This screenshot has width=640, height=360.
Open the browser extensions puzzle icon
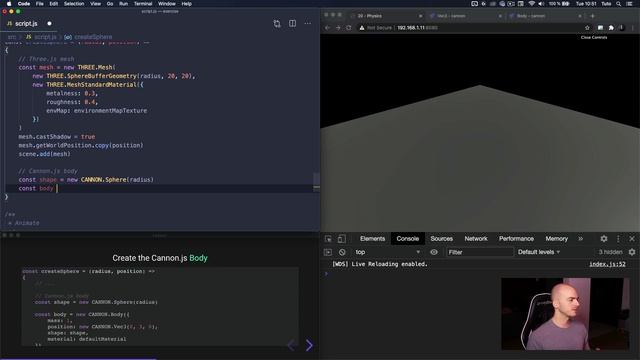coord(611,28)
